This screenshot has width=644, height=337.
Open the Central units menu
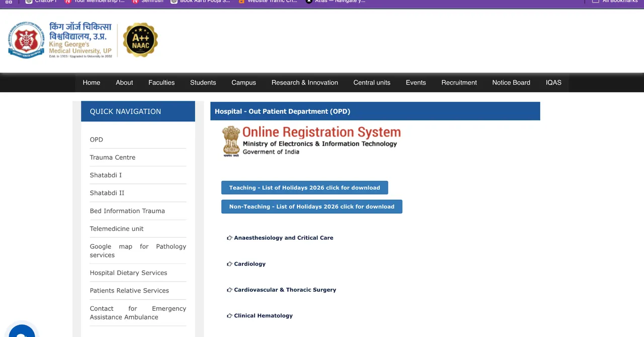pyautogui.click(x=372, y=83)
